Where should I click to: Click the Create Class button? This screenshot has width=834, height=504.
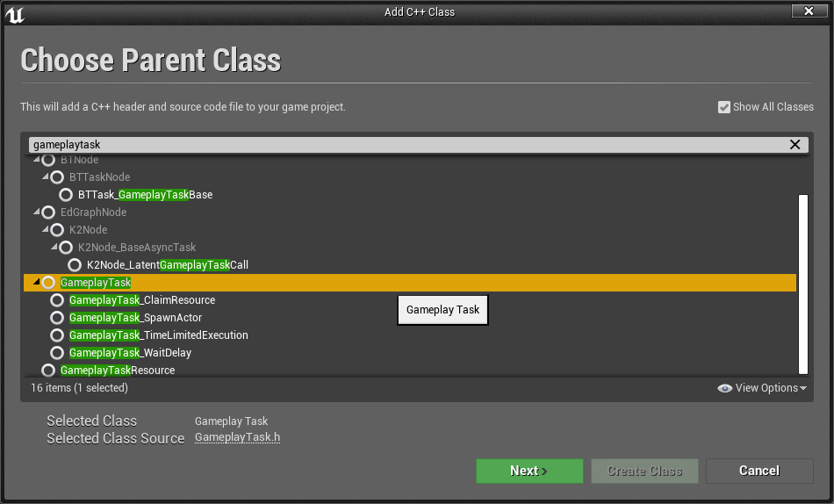pos(644,471)
